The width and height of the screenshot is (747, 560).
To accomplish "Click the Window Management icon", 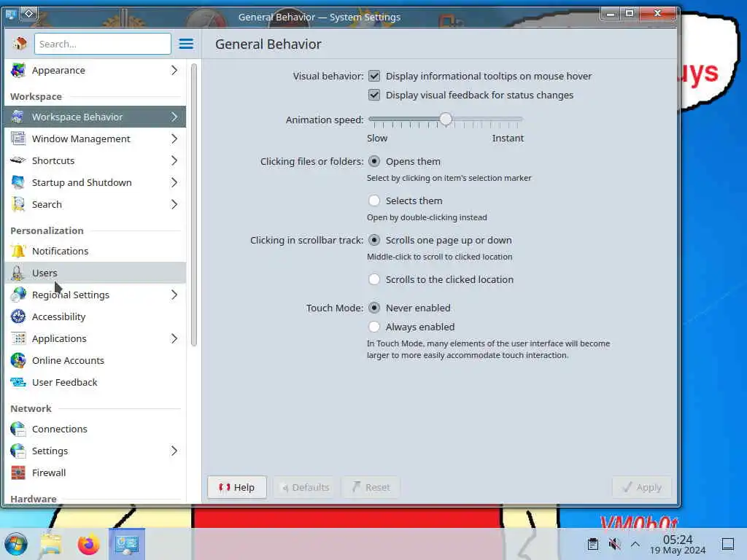I will pos(18,139).
